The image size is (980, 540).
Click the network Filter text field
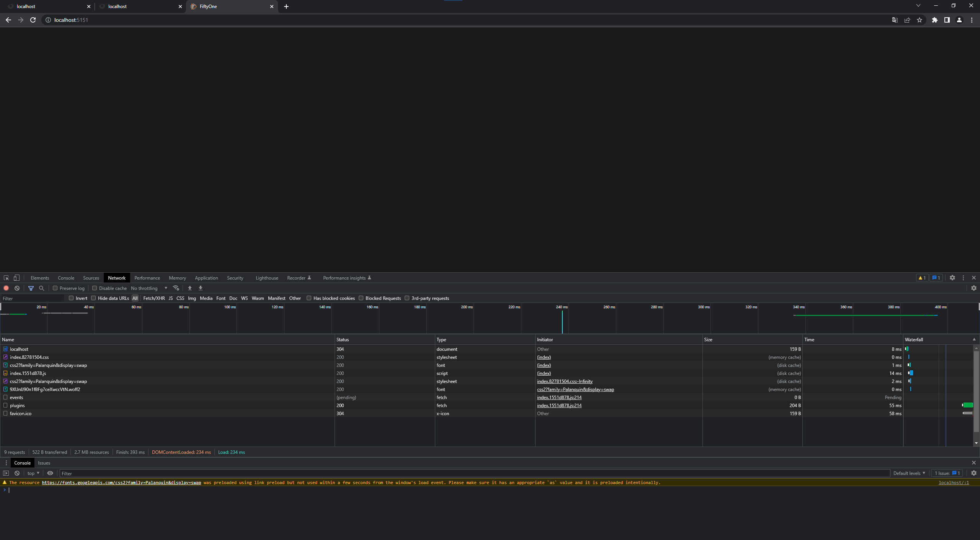(x=33, y=298)
